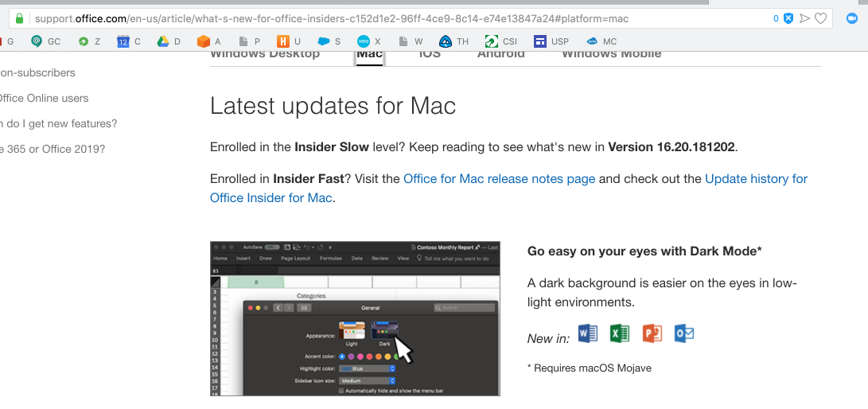Open Update history for Office Insider link
This screenshot has height=409, width=868.
click(x=508, y=188)
